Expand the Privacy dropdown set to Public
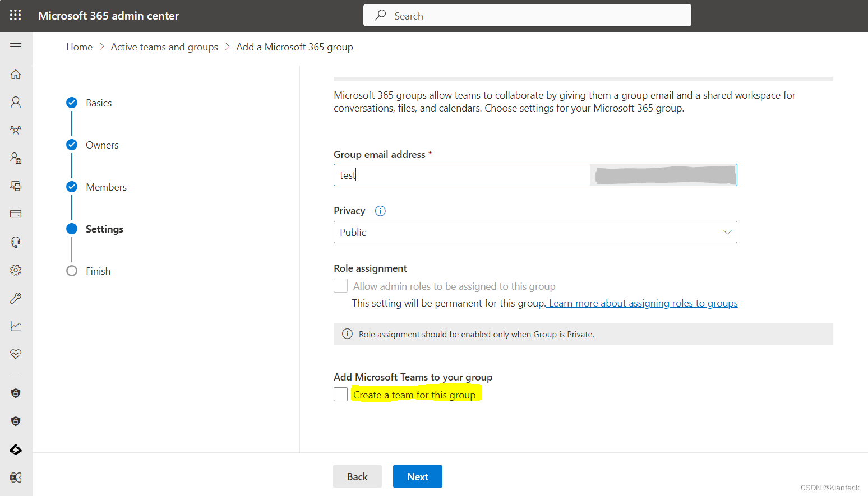 point(535,232)
